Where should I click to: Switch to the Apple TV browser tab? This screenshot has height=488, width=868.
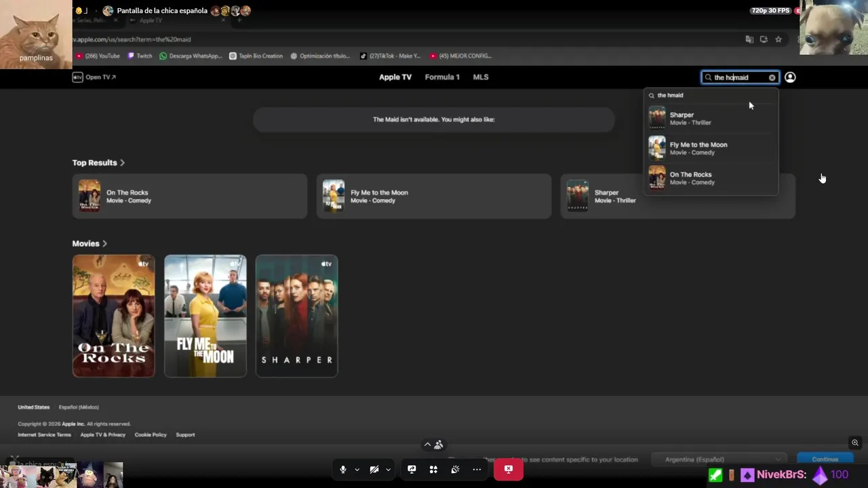click(176, 20)
